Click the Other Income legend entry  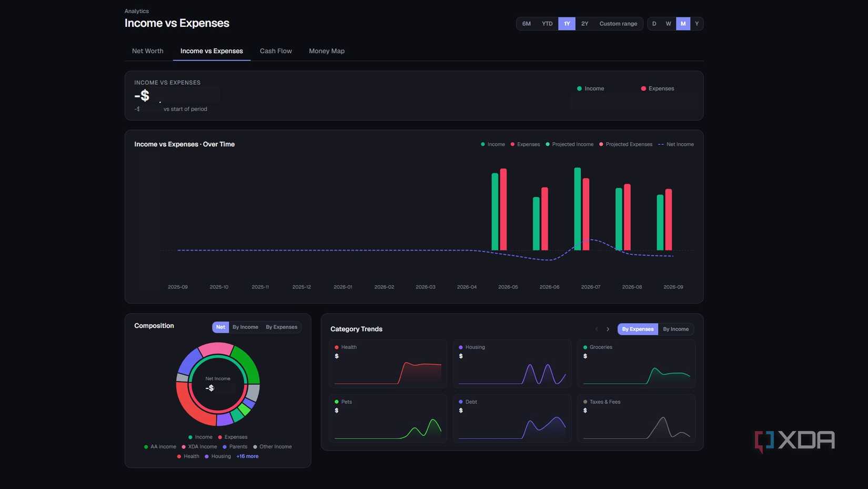tap(272, 447)
